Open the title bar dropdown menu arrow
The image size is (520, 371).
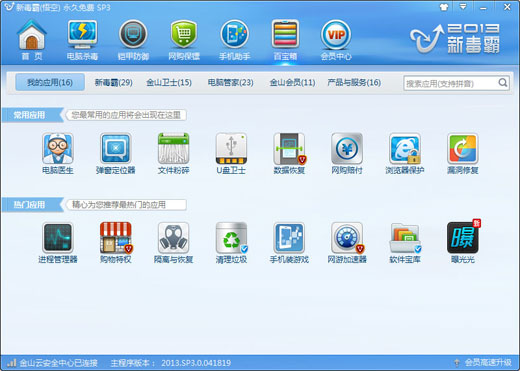coord(463,7)
